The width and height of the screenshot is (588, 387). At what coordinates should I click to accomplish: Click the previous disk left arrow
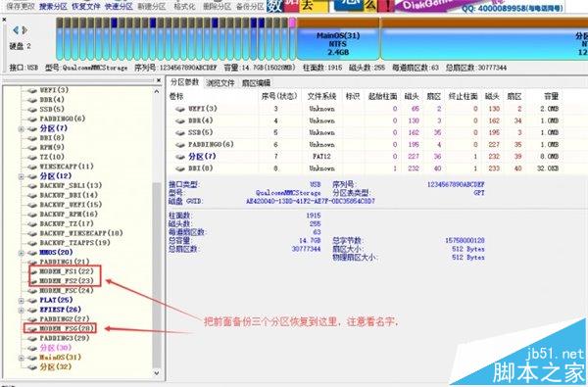[x=16, y=29]
